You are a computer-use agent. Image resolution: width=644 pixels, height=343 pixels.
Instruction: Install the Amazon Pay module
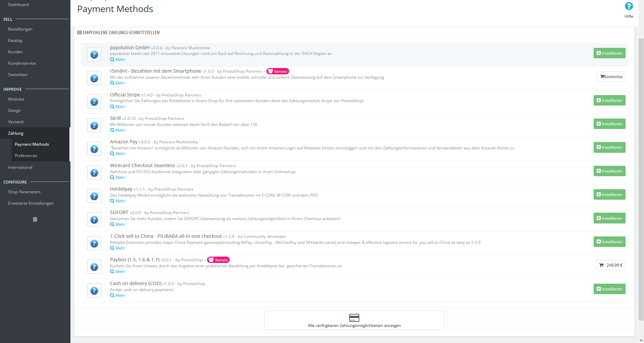click(609, 147)
